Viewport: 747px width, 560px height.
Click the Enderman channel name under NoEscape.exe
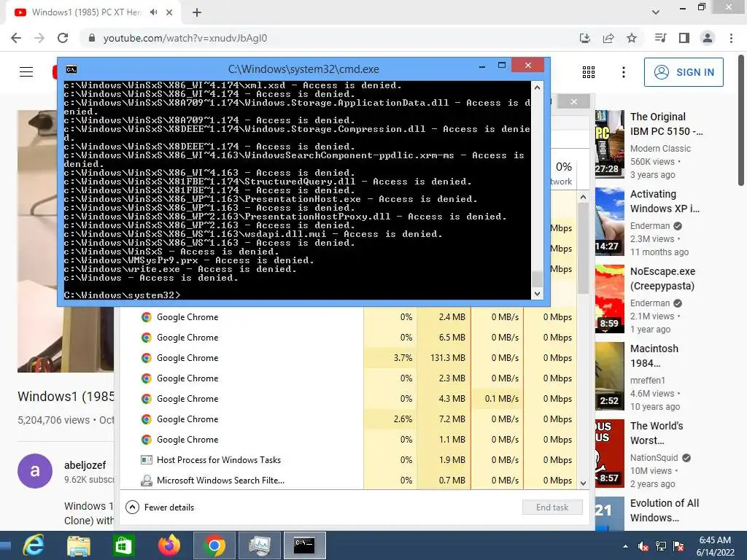(650, 303)
